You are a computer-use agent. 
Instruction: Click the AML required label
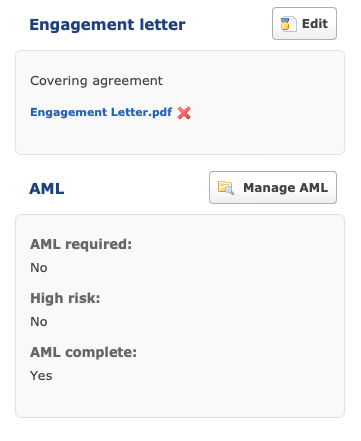pyautogui.click(x=81, y=244)
